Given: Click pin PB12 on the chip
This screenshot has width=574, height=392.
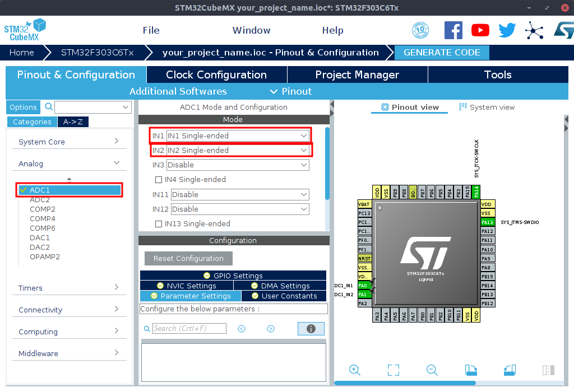Looking at the screenshot, I should point(488,304).
